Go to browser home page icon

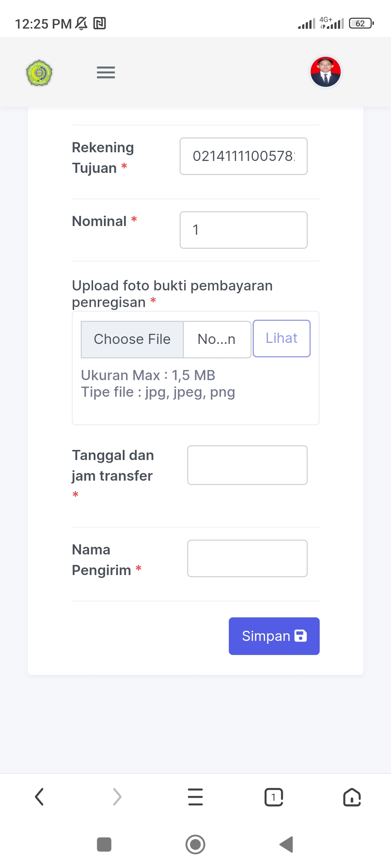click(x=352, y=797)
